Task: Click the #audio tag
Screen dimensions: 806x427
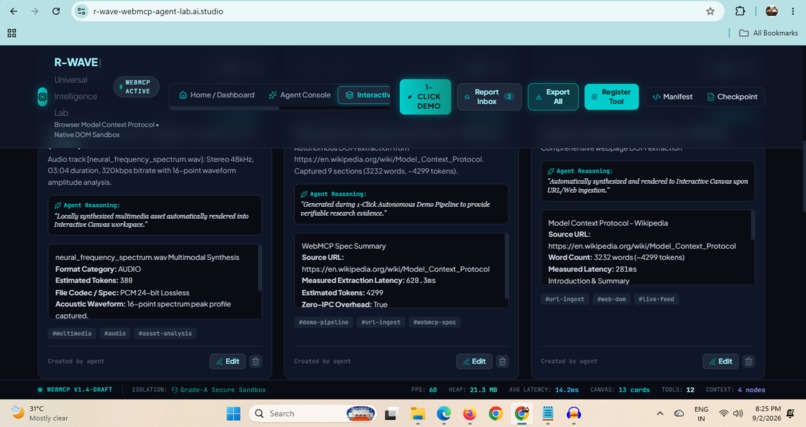Action: point(115,333)
